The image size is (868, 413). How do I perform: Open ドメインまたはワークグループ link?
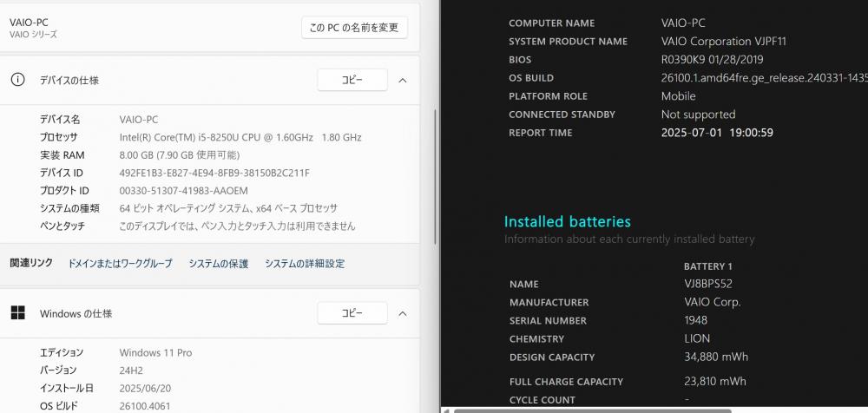pyautogui.click(x=120, y=264)
